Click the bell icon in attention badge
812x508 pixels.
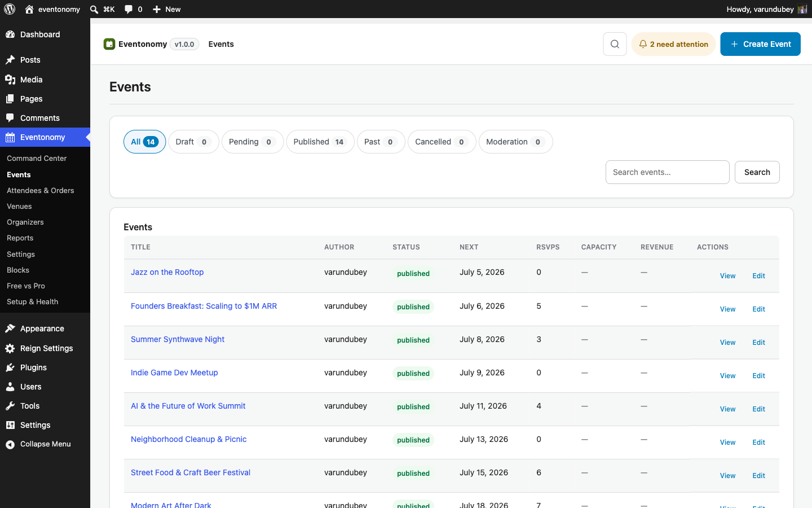click(x=643, y=44)
